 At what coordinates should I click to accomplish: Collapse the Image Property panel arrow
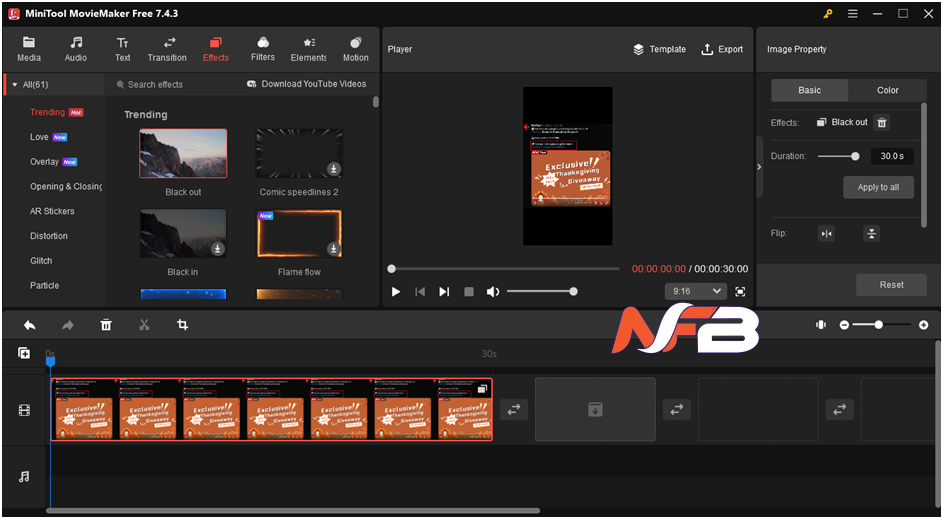tap(759, 167)
